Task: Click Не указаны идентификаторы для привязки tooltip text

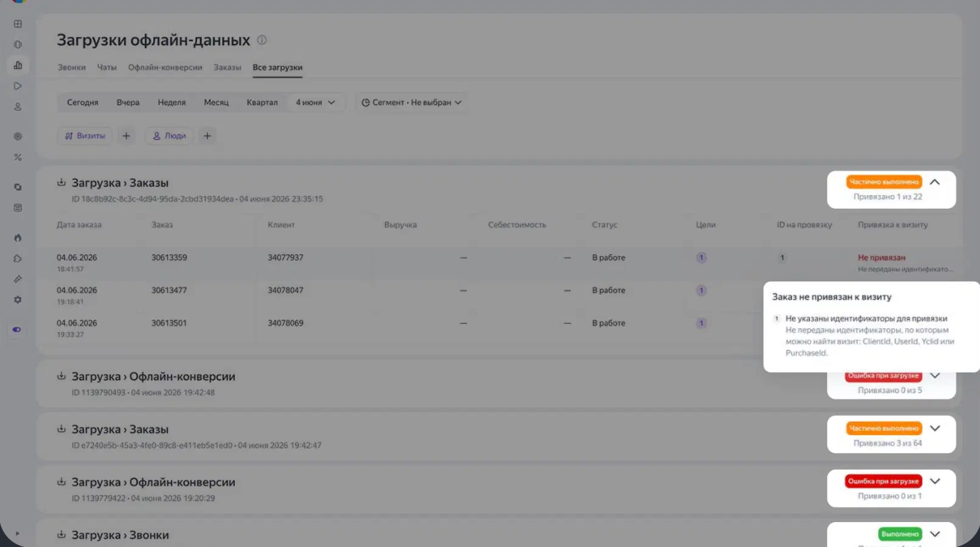Action: pyautogui.click(x=866, y=318)
